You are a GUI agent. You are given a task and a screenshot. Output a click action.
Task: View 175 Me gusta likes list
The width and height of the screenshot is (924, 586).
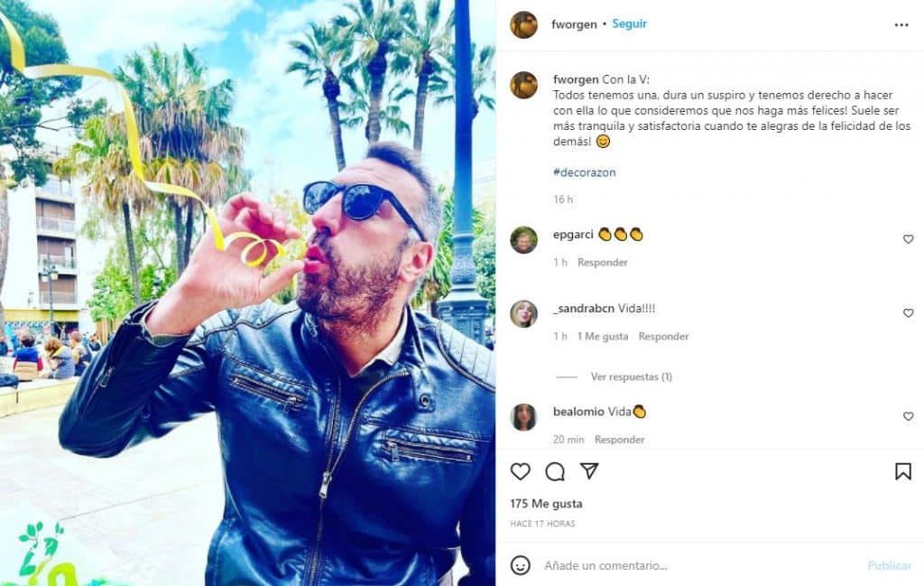click(x=546, y=504)
